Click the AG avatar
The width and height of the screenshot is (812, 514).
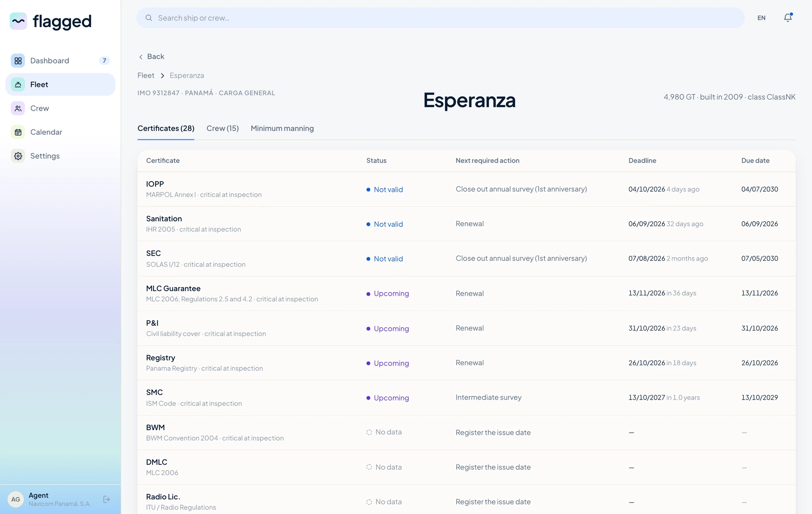pos(15,499)
